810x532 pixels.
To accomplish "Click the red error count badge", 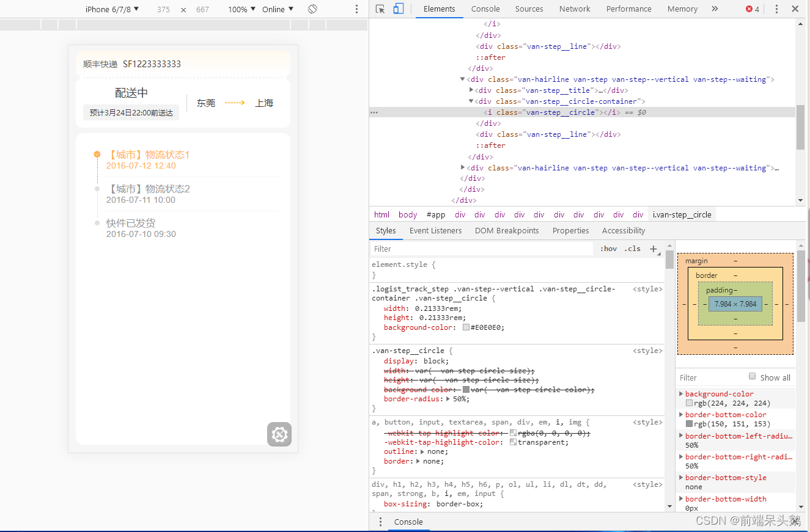I will pyautogui.click(x=753, y=9).
